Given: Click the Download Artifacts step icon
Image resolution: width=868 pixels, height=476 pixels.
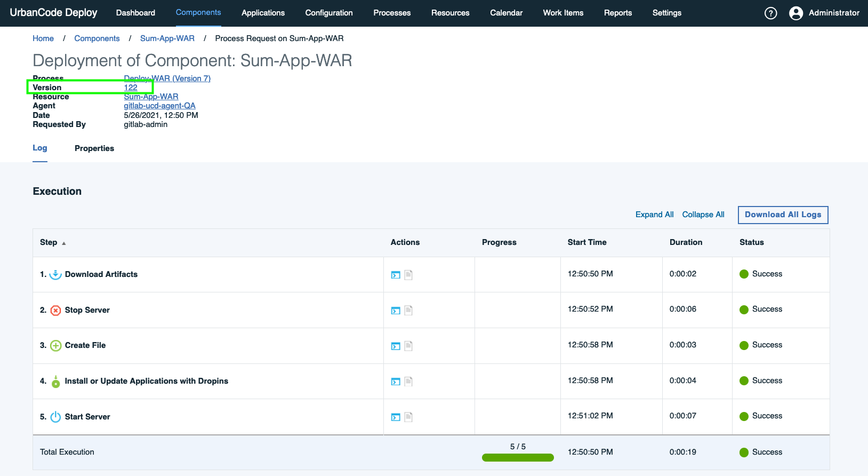Looking at the screenshot, I should click(x=55, y=274).
